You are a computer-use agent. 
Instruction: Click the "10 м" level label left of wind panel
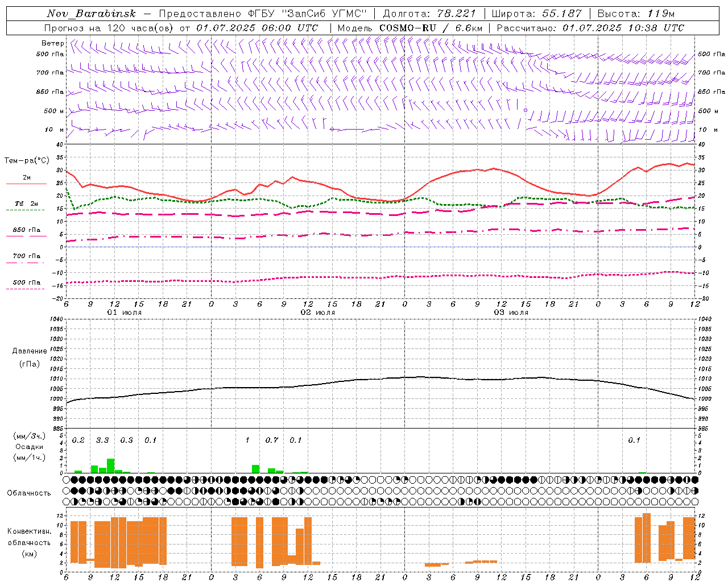click(x=54, y=130)
